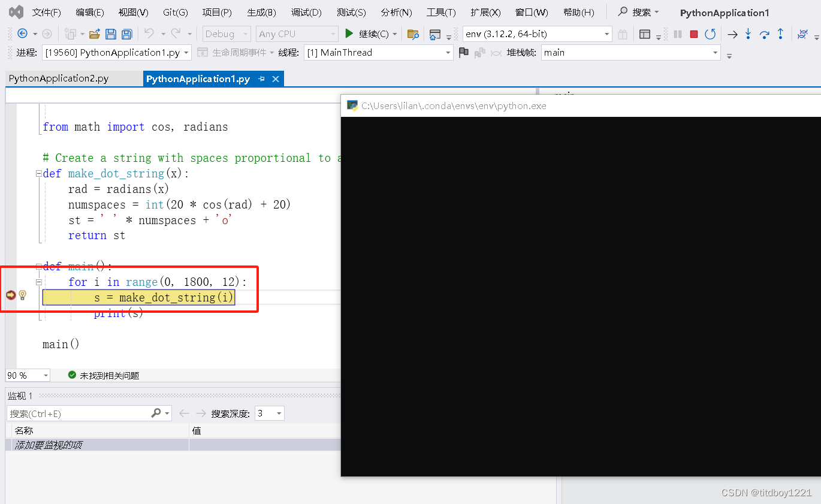Step Out using the up-arrow debug icon
Viewport: 821px width, 504px height.
[780, 34]
